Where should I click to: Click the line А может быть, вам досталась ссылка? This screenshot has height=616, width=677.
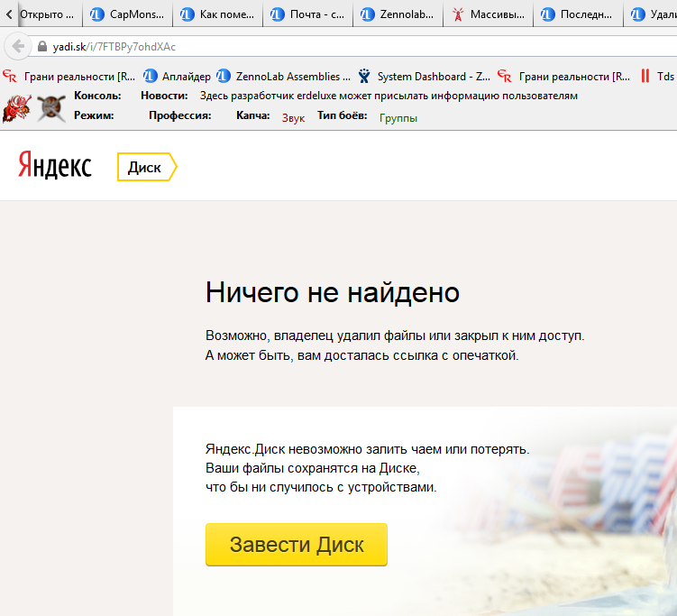361,355
